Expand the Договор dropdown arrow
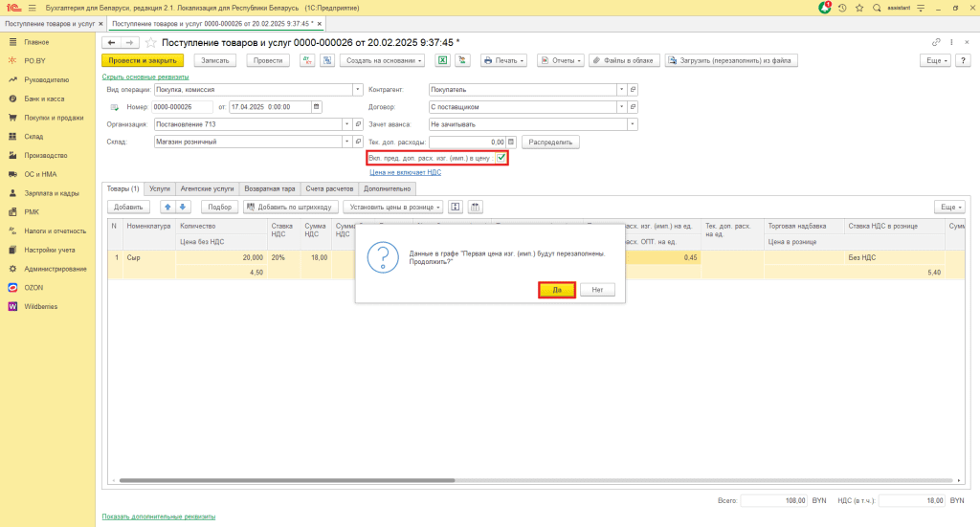Image resolution: width=980 pixels, height=527 pixels. tap(621, 107)
